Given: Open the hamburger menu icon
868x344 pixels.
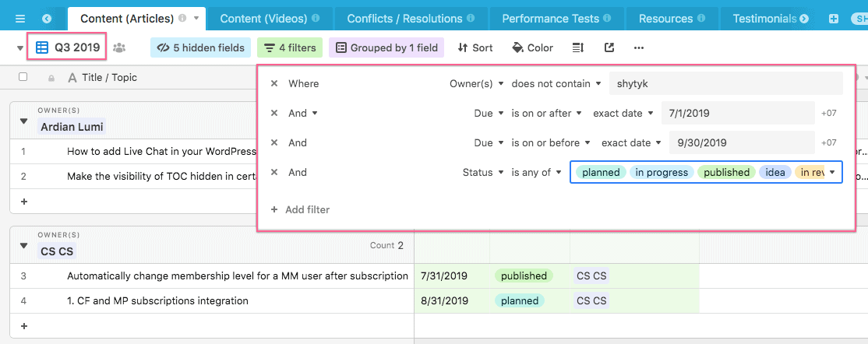Looking at the screenshot, I should point(20,18).
